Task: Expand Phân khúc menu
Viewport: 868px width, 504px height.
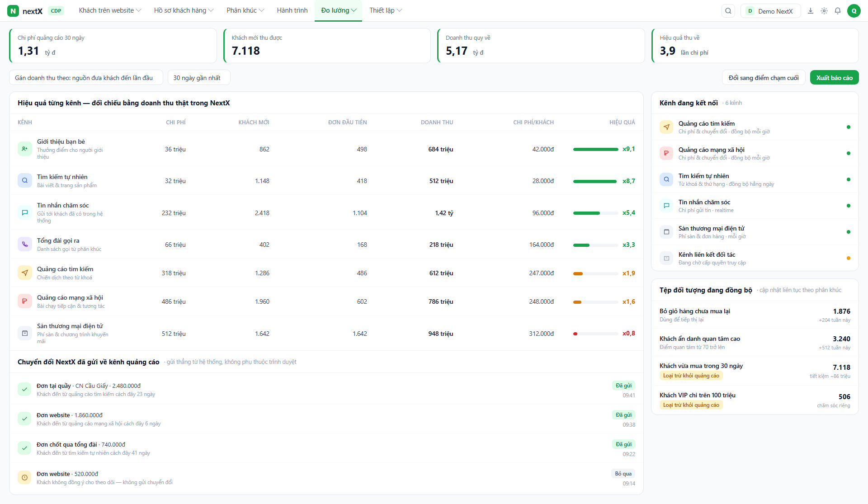Action: coord(245,10)
